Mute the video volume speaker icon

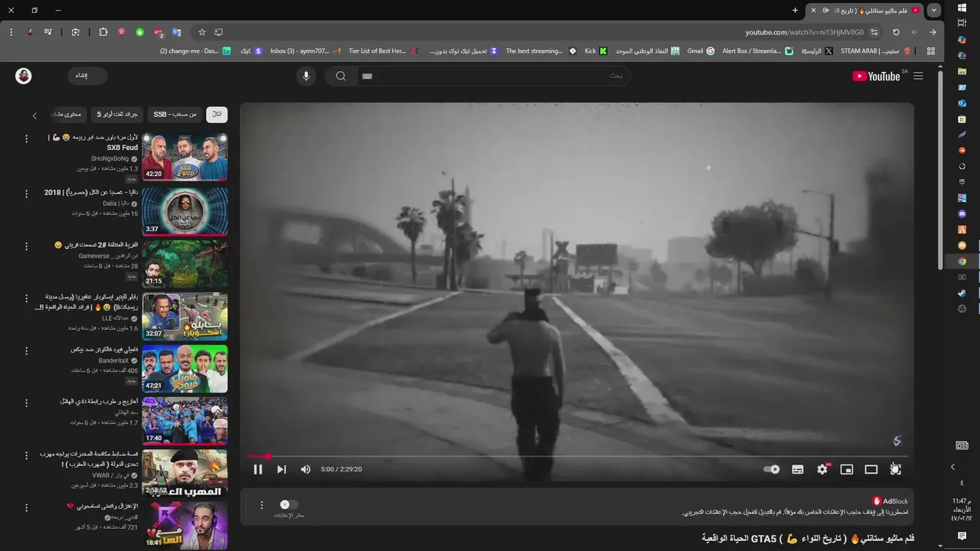pyautogui.click(x=305, y=469)
